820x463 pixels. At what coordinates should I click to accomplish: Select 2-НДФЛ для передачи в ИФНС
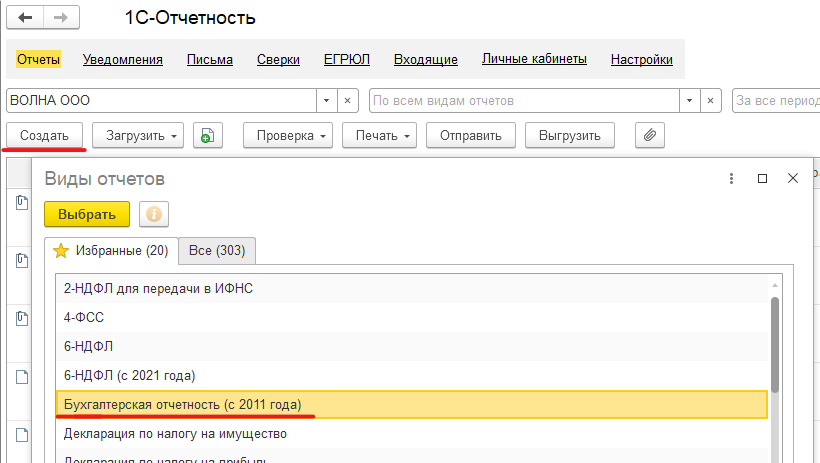click(412, 288)
